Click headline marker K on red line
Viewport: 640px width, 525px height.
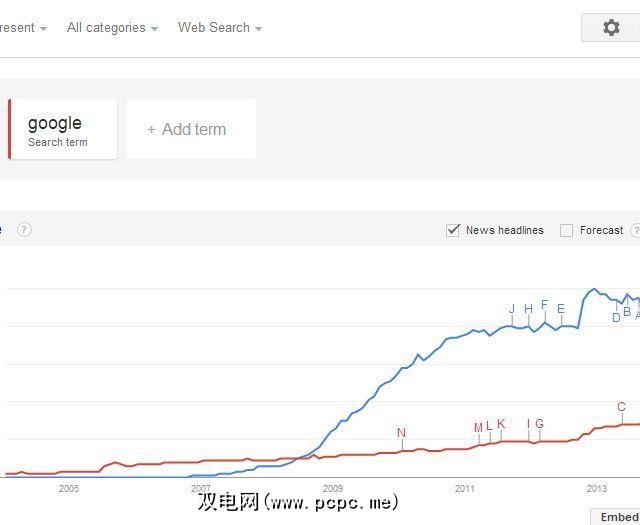point(501,424)
